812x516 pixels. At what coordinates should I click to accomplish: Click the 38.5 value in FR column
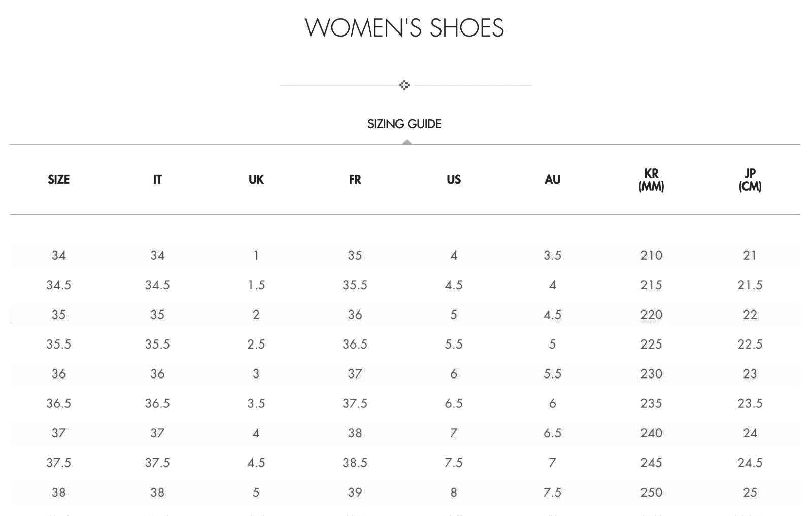click(x=355, y=463)
